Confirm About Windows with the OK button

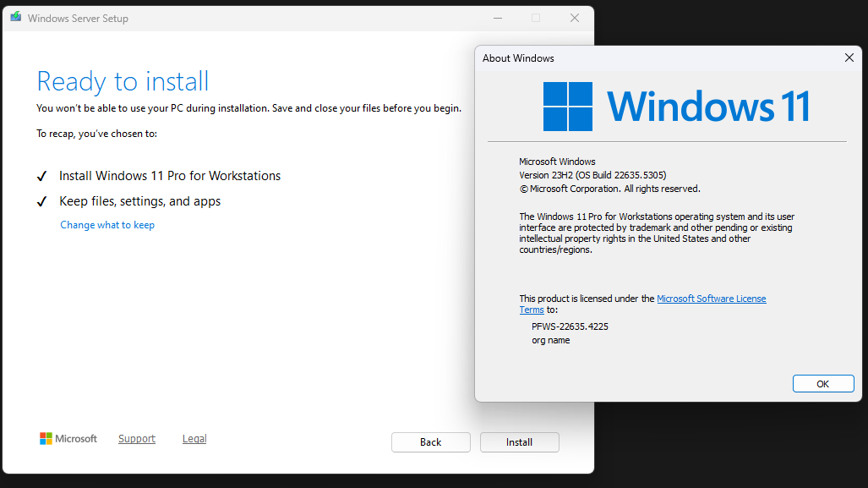[x=823, y=384]
